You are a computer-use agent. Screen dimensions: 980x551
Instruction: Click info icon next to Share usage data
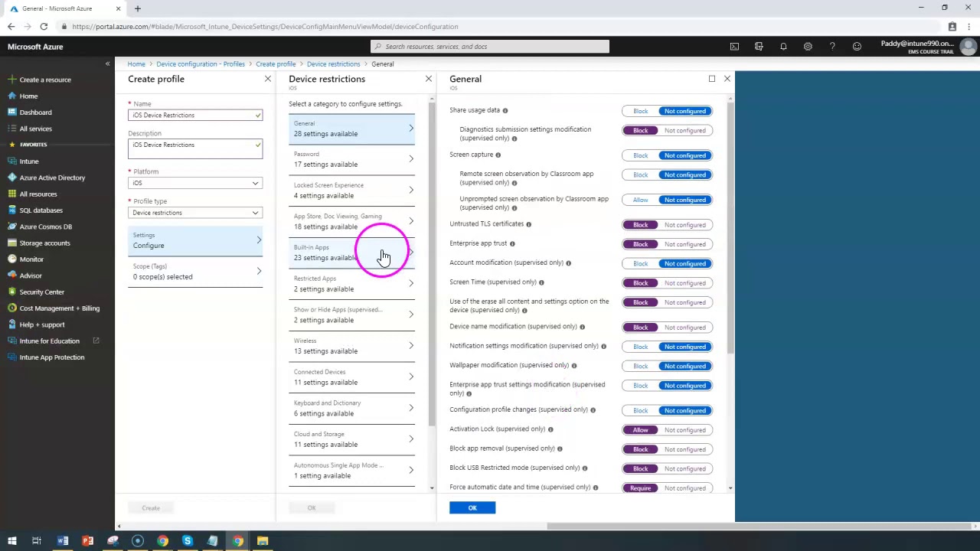(505, 110)
